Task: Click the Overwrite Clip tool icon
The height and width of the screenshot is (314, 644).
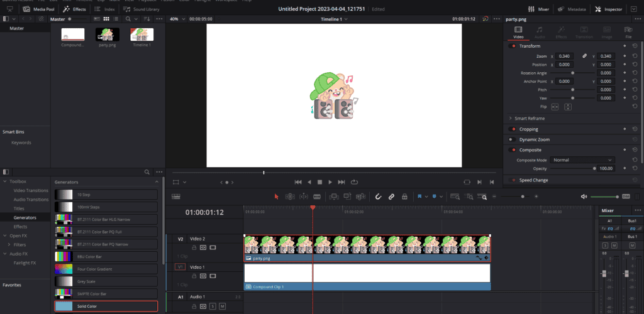Action: coord(347,197)
